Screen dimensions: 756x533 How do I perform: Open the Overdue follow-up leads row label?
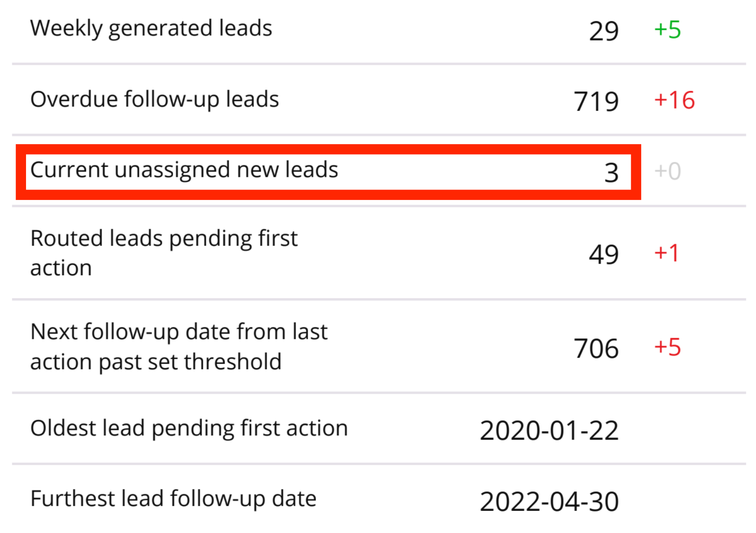154,99
